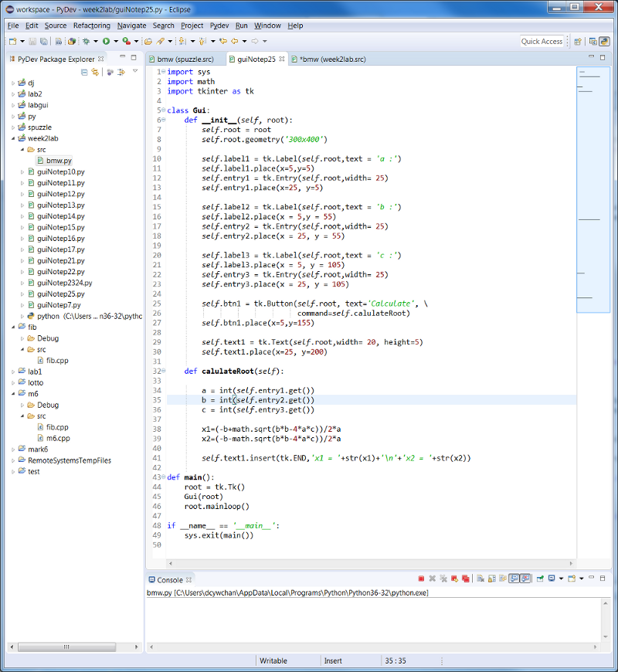The width and height of the screenshot is (618, 672).
Task: Click the Debug bug icon in toolbar
Action: [86, 41]
